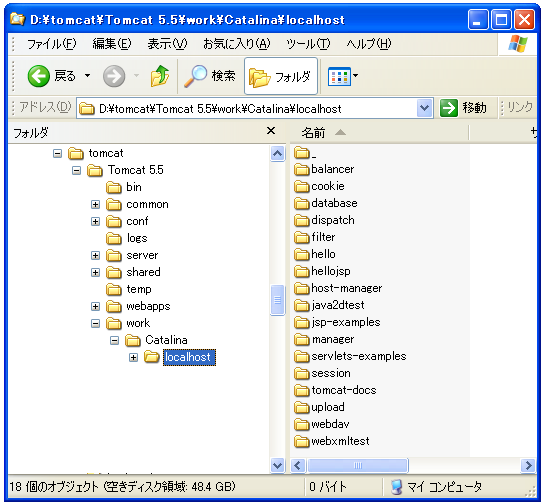Click the Views icon in toolbar
The width and height of the screenshot is (544, 504).
[x=339, y=76]
